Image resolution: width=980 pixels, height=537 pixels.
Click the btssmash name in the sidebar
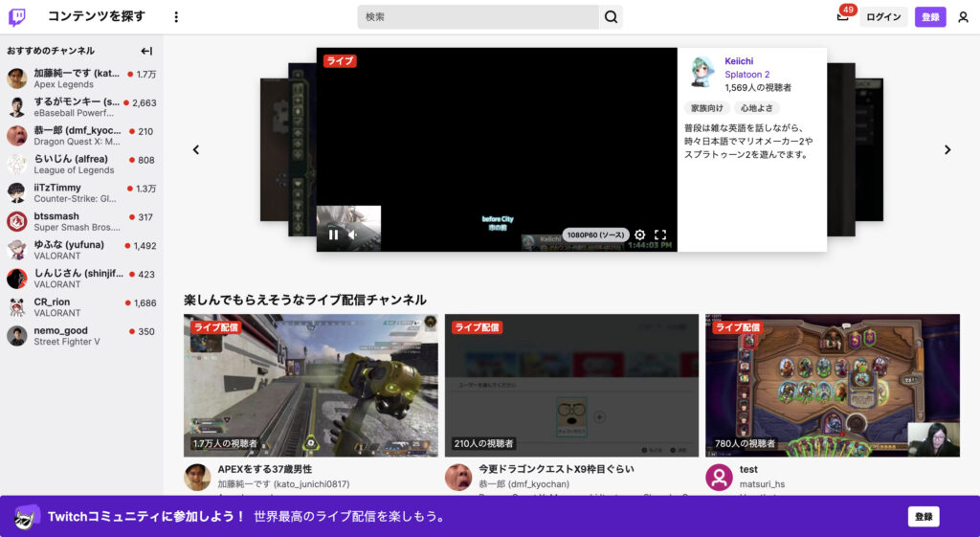coord(56,216)
